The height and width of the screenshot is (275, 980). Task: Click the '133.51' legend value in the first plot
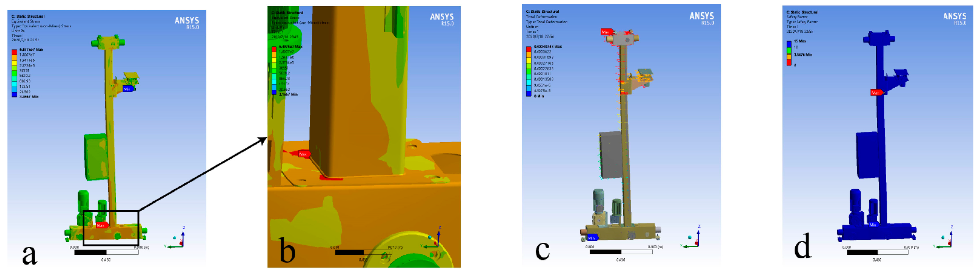click(25, 86)
